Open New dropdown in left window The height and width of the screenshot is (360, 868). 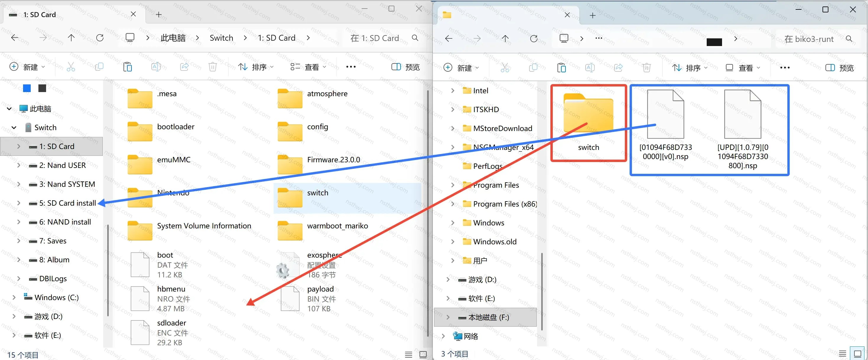(x=27, y=67)
